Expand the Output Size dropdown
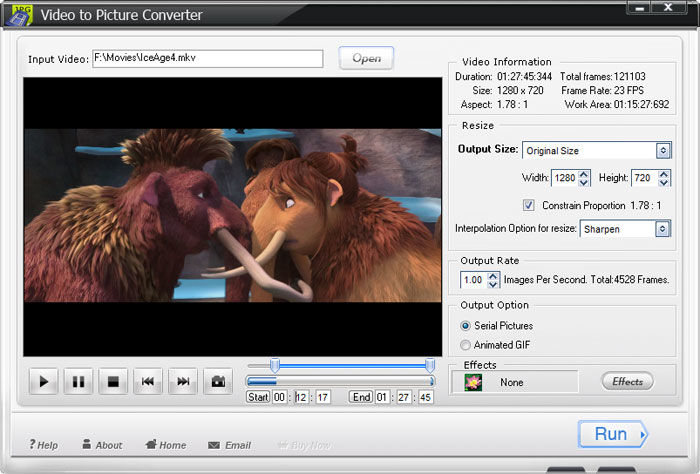This screenshot has height=474, width=700. [x=662, y=150]
